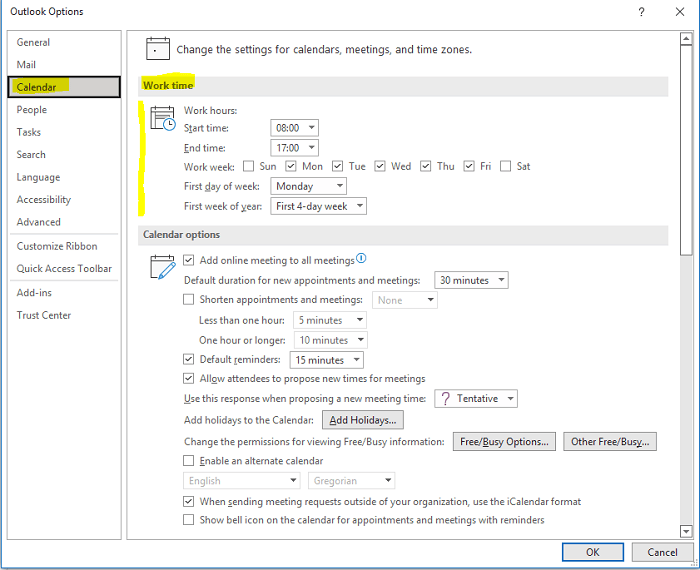This screenshot has height=570, width=700.
Task: Click the info icon next to online meeting option
Action: click(x=361, y=258)
